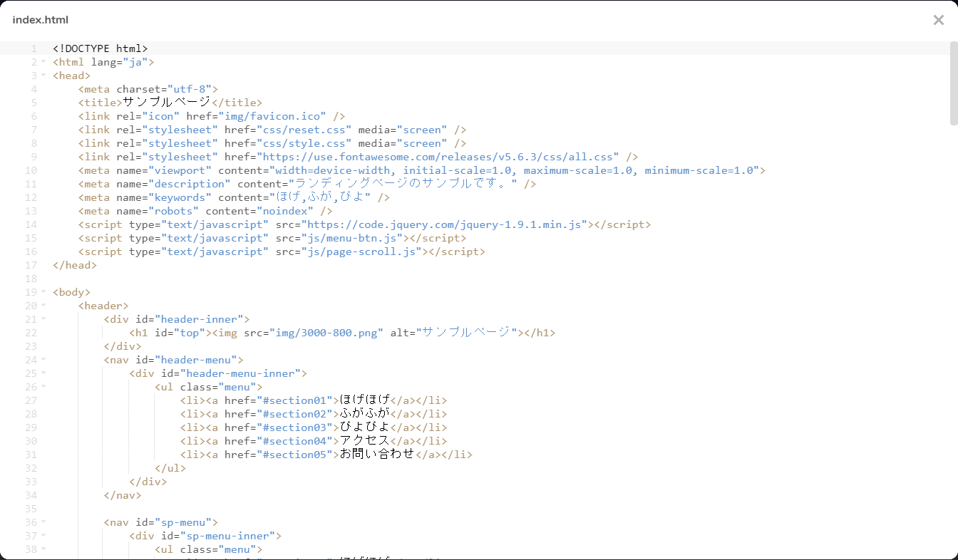
Task: Collapse the html tag on line 2
Action: [x=43, y=62]
